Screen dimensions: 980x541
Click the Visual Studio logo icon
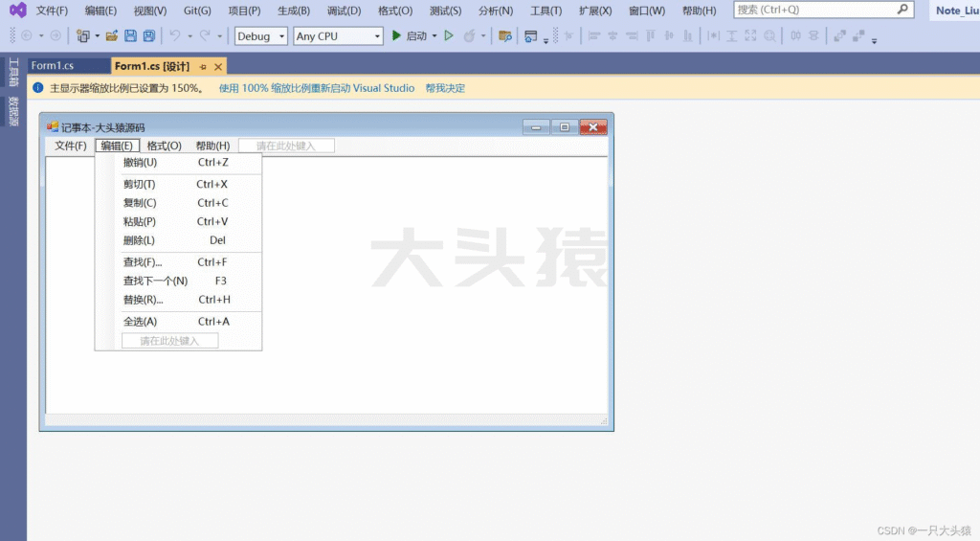pos(17,11)
